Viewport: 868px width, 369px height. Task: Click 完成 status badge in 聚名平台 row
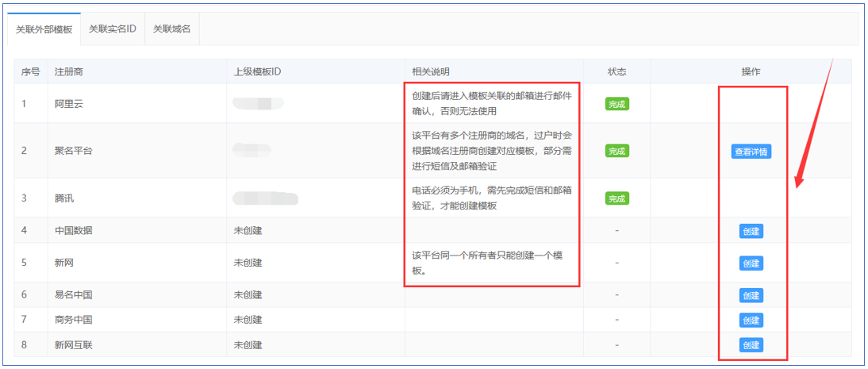[x=616, y=151]
